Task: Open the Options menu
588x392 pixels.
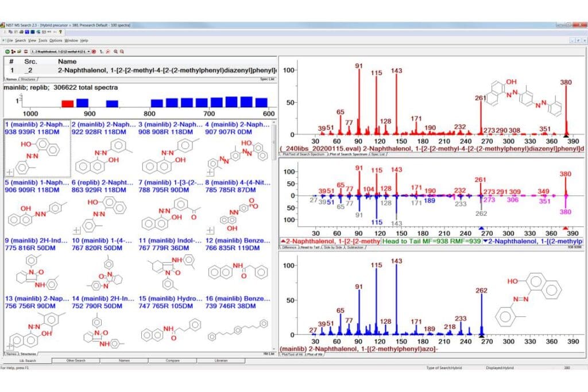Action: (x=55, y=40)
